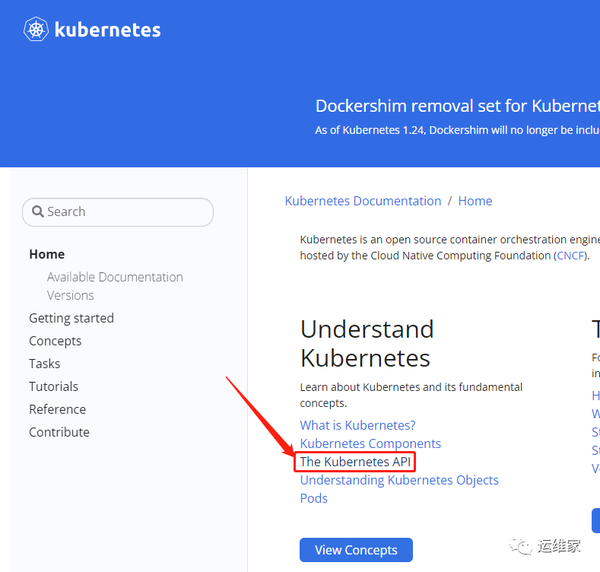Click the kubernetes wordmark in the header
The height and width of the screenshot is (572, 600).
click(x=108, y=30)
